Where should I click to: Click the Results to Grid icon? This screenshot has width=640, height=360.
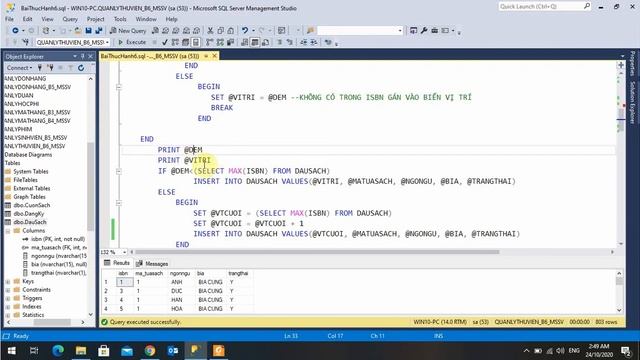[255, 42]
